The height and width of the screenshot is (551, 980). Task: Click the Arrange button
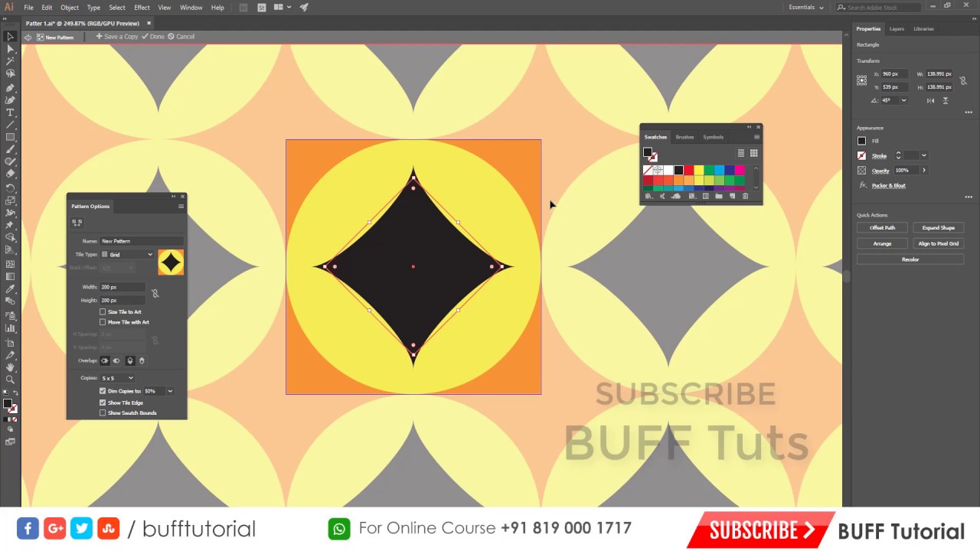click(882, 243)
